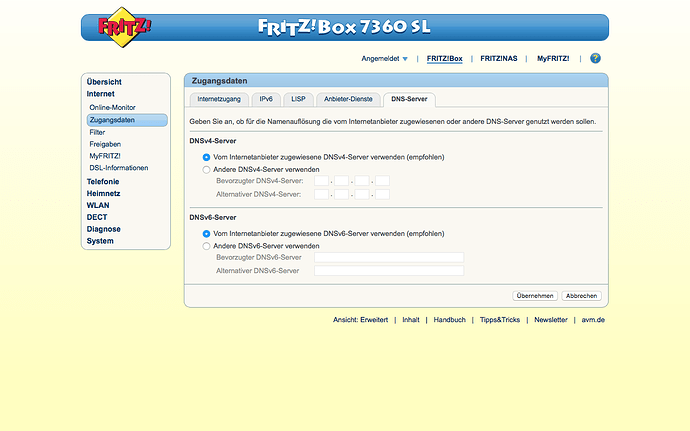Image resolution: width=690 pixels, height=431 pixels.
Task: Click second octet of Alternativer DNSv4-Server
Action: (x=341, y=195)
